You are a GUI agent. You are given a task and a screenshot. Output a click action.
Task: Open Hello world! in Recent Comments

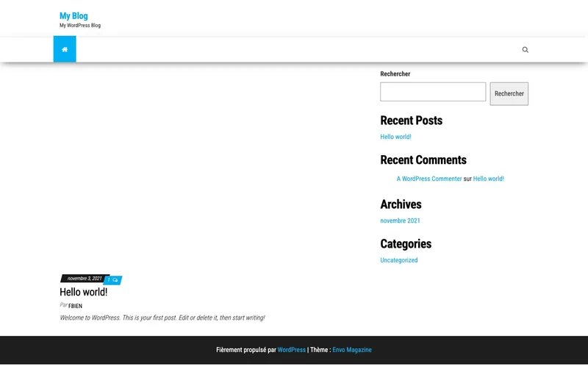[x=488, y=179]
